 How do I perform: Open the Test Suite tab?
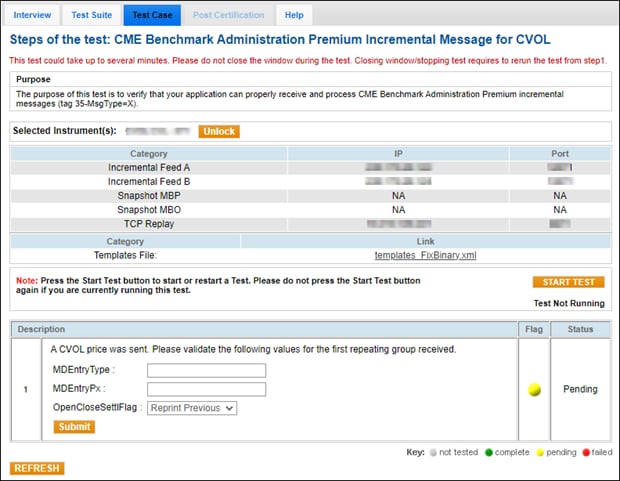point(92,15)
